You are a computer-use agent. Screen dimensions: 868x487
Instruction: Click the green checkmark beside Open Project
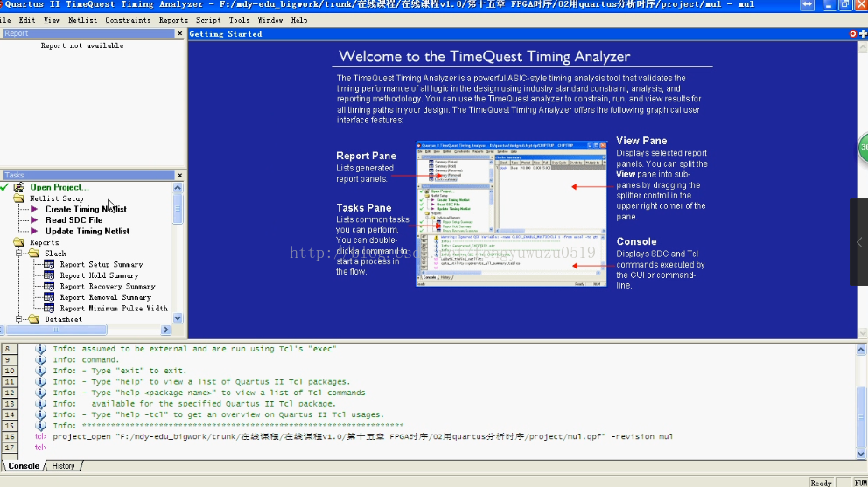4,187
